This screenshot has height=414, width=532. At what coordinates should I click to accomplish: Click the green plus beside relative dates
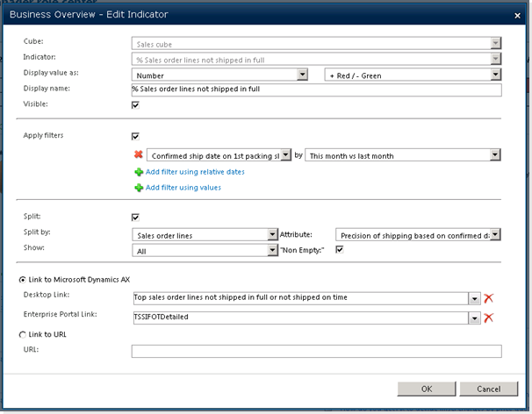click(x=138, y=172)
